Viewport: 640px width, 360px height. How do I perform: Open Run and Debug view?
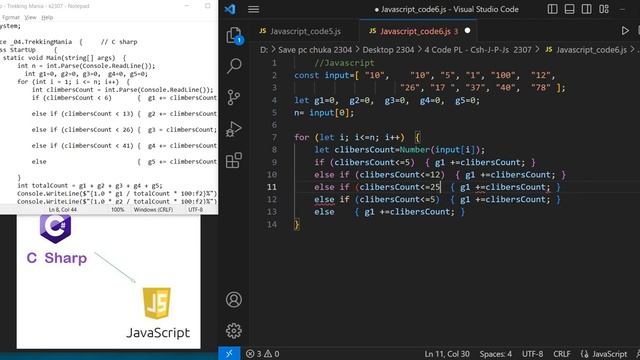(x=234, y=129)
